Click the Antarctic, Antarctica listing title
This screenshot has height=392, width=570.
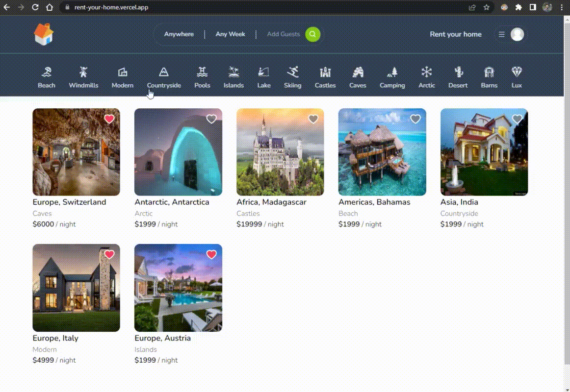click(172, 202)
